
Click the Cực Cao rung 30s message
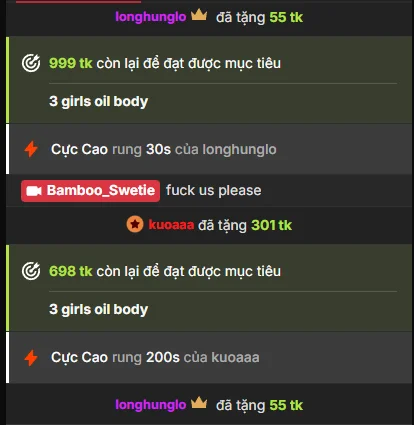pos(164,150)
